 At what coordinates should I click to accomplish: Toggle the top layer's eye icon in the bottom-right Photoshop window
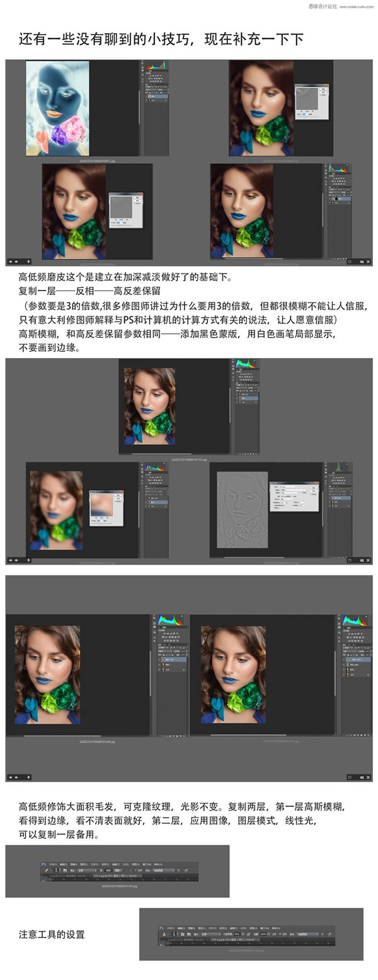point(345,659)
